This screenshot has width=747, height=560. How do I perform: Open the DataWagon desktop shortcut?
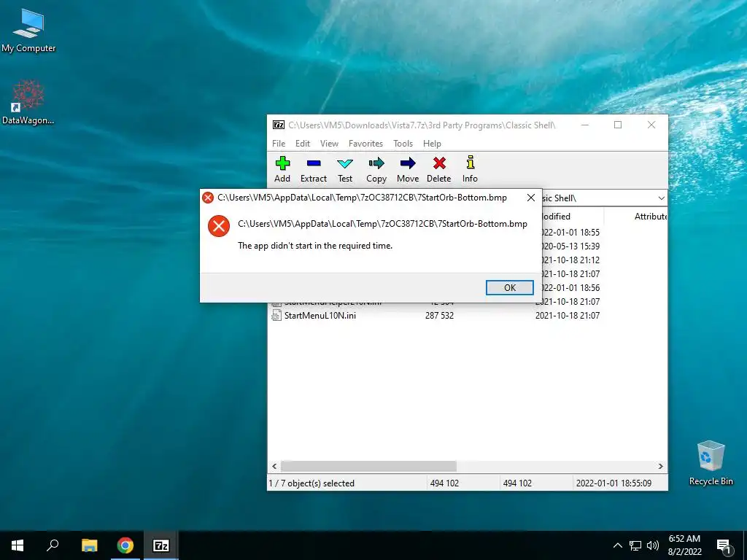pyautogui.click(x=28, y=102)
